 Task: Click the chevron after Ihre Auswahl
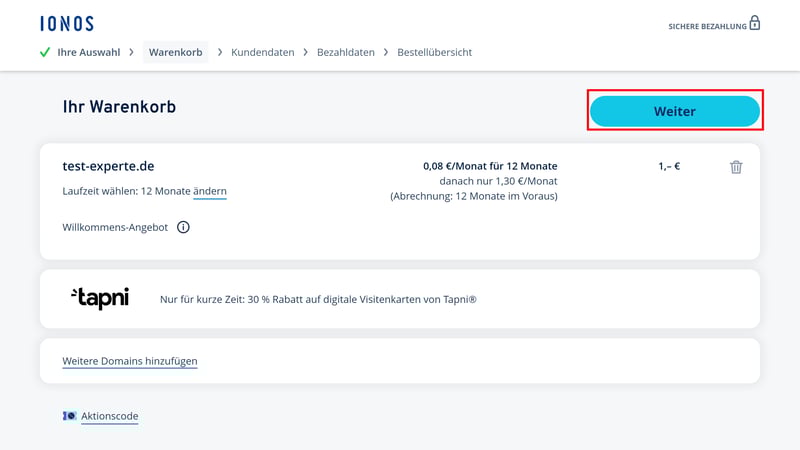coord(132,52)
